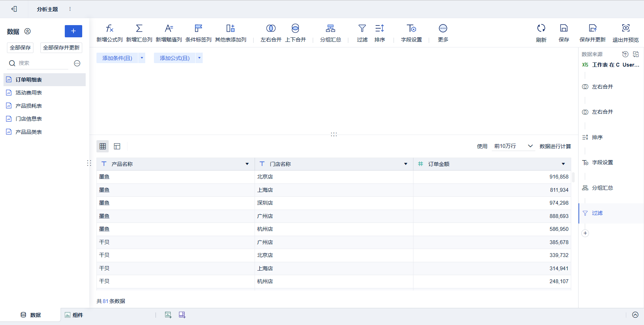Screen dimensions: 644x325
Task: Open the 添加公式(且) dropdown arrow
Action: coord(199,58)
